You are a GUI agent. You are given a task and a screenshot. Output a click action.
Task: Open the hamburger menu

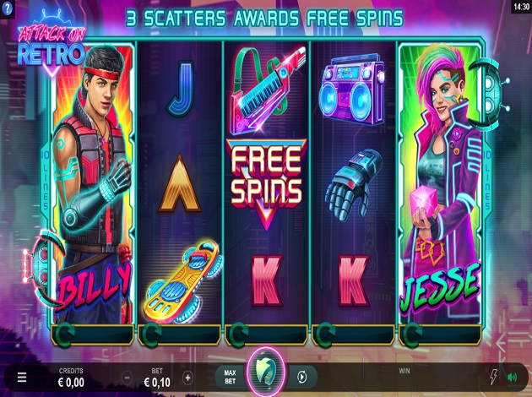22,378
